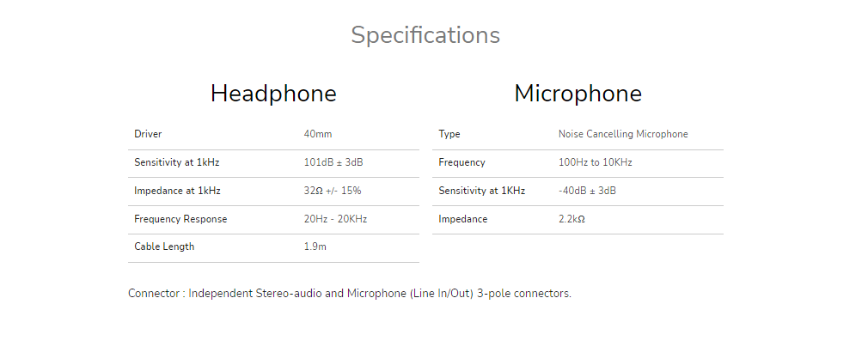This screenshot has height=359, width=868.
Task: Select the microphone Type label
Action: [x=449, y=135]
